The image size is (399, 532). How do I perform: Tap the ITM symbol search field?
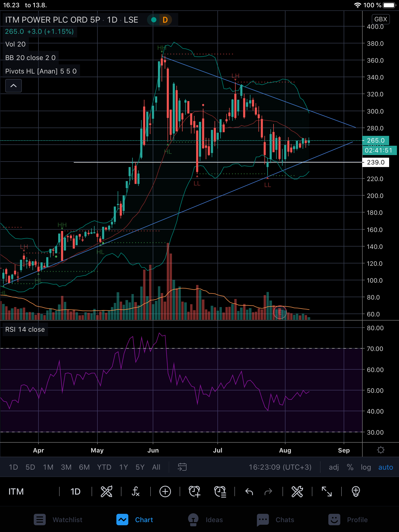(16, 491)
